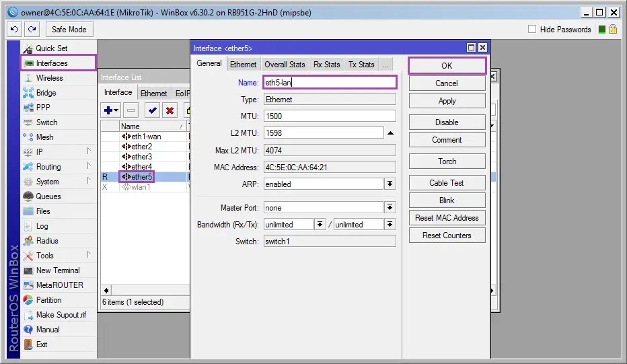
Task: Switch to the Ethernet tab in dialog
Action: pos(243,65)
